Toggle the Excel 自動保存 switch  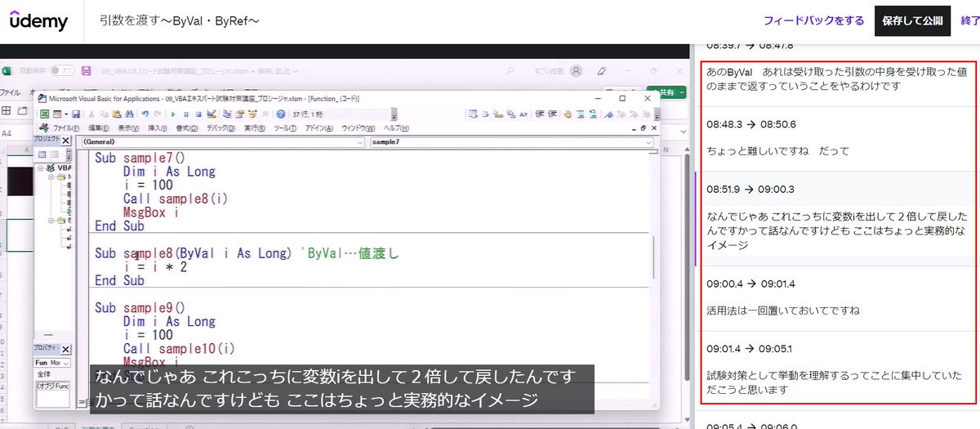pyautogui.click(x=62, y=70)
